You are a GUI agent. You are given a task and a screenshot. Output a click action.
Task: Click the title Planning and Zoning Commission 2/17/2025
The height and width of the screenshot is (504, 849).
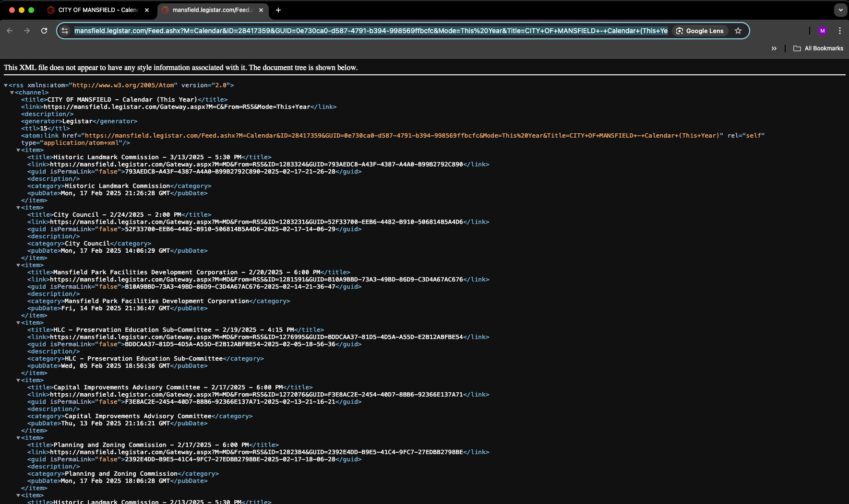point(151,445)
